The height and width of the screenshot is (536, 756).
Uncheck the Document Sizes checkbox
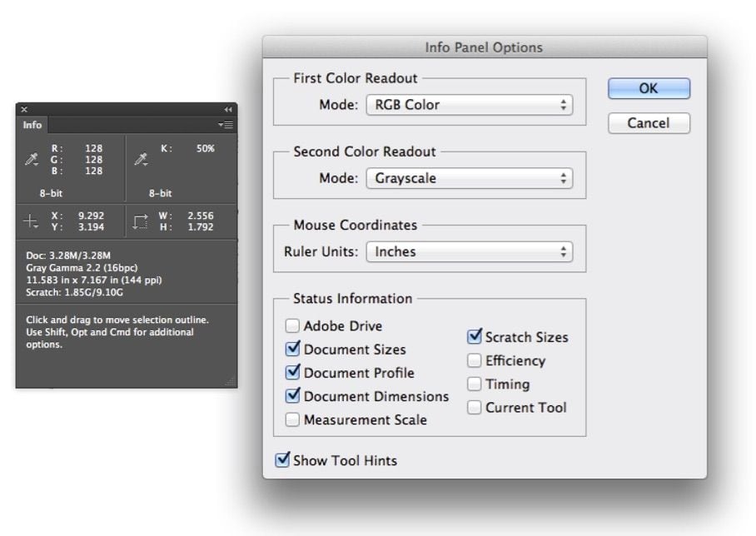coord(292,350)
